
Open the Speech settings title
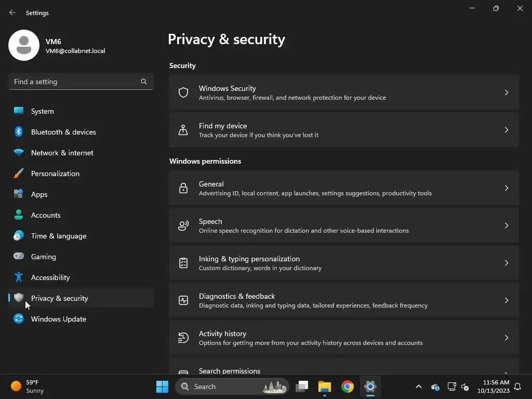tap(210, 221)
